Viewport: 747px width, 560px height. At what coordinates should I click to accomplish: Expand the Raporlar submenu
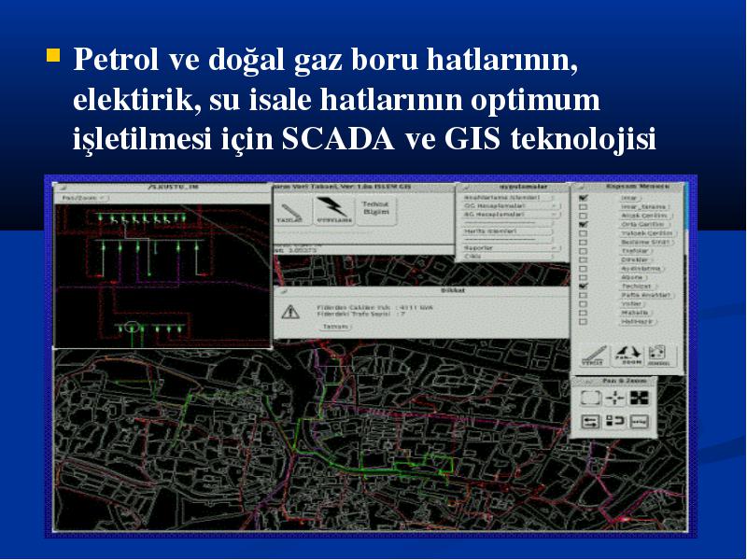(x=511, y=248)
